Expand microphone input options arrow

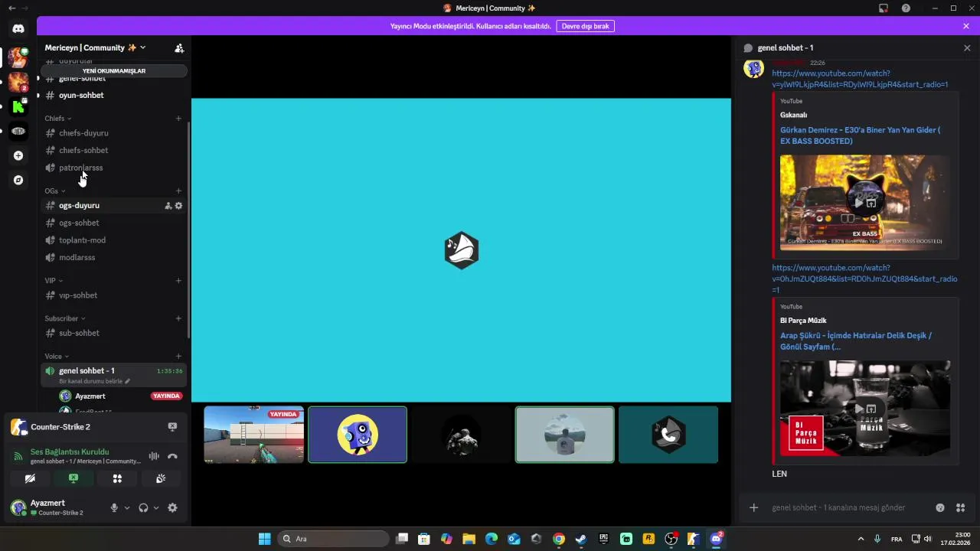coord(127,507)
